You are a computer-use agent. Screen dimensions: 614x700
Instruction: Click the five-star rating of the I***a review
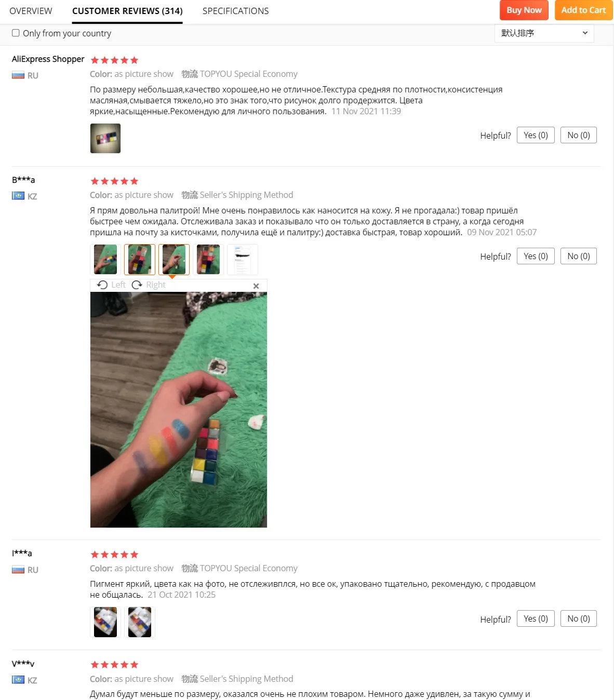[114, 555]
